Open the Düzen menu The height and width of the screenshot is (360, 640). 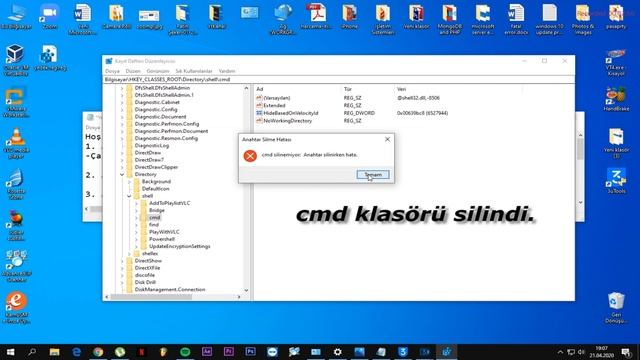[x=133, y=71]
